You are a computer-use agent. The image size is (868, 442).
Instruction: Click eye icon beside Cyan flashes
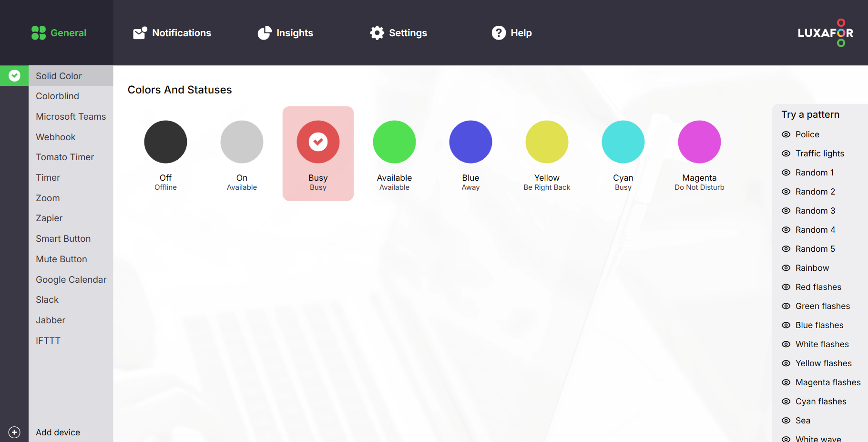[x=786, y=401]
